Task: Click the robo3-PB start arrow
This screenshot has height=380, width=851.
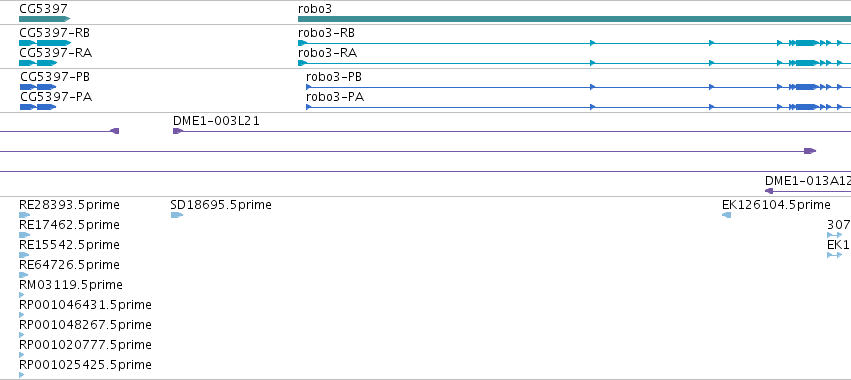Action: [x=309, y=87]
